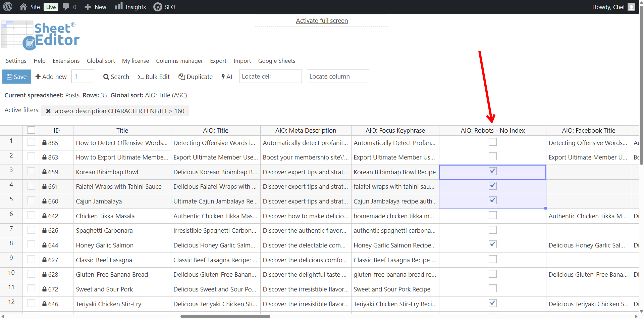The image size is (644, 319).
Task: Click the Live site badge
Action: tap(51, 7)
